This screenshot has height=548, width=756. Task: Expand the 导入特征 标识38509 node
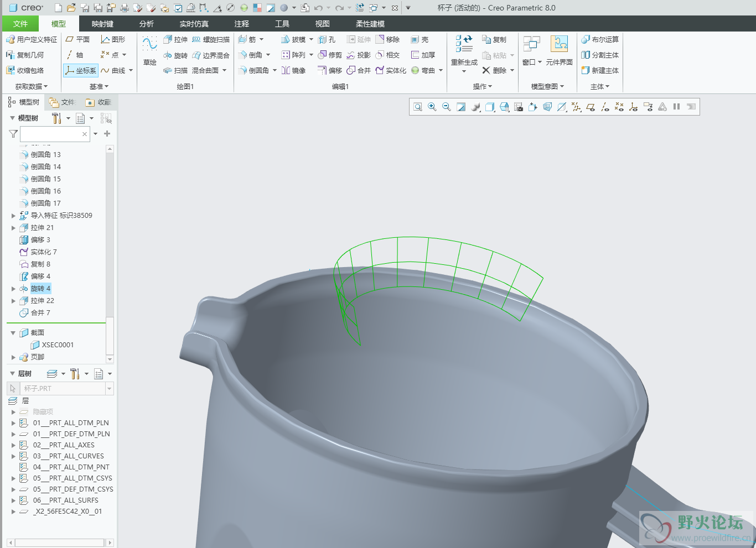pos(14,216)
